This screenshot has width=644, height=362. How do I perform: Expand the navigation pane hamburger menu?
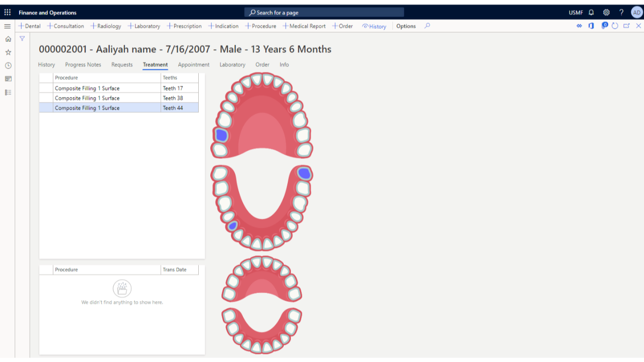(x=8, y=26)
